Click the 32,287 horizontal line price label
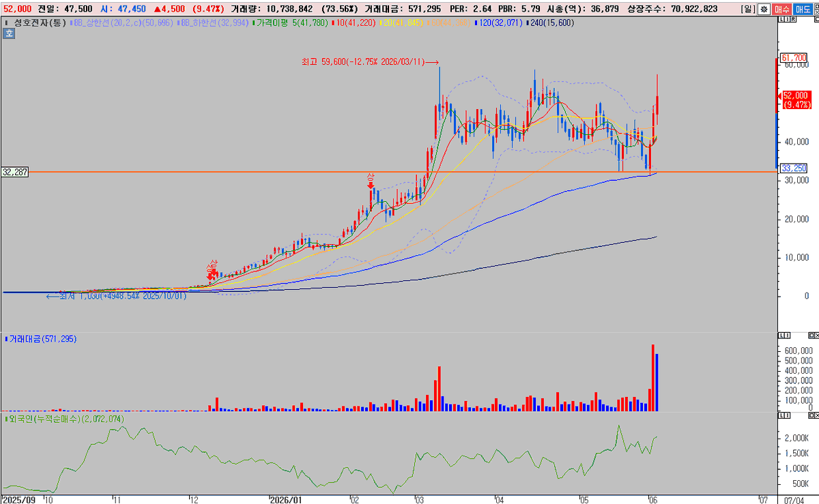This screenshot has height=504, width=819. 15,172
